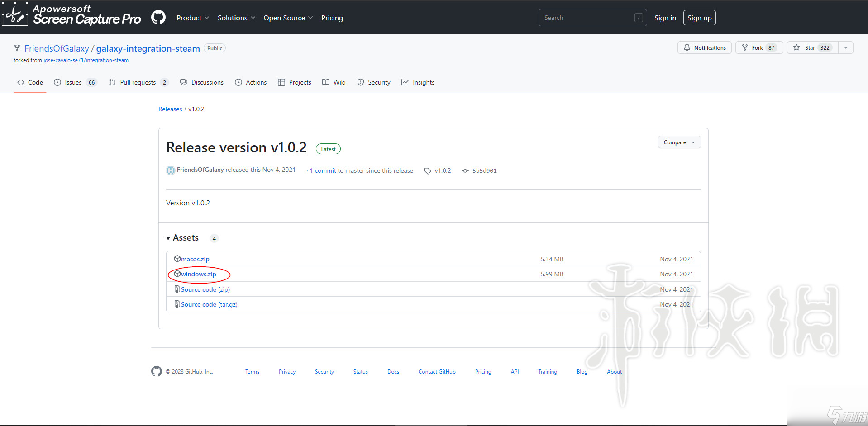Open the star lists dropdown arrow
The height and width of the screenshot is (426, 868).
(846, 47)
